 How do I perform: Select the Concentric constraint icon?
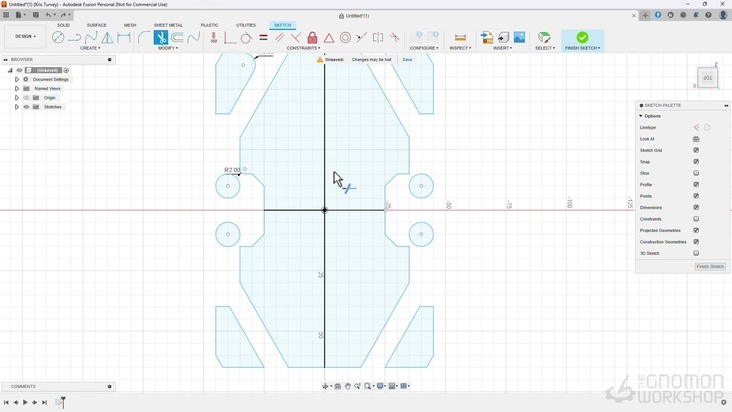[x=345, y=38]
